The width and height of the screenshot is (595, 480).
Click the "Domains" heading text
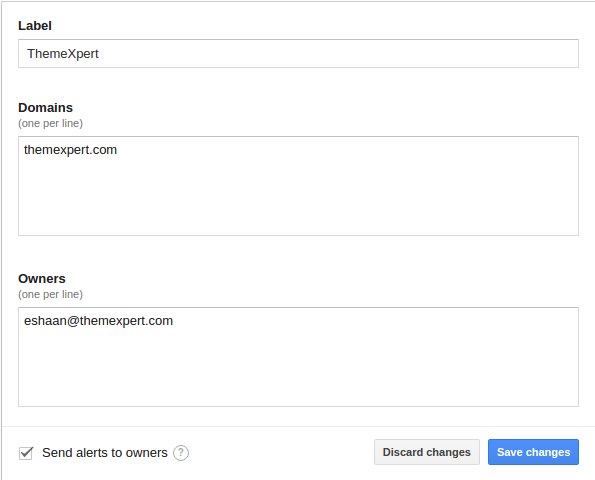point(46,108)
